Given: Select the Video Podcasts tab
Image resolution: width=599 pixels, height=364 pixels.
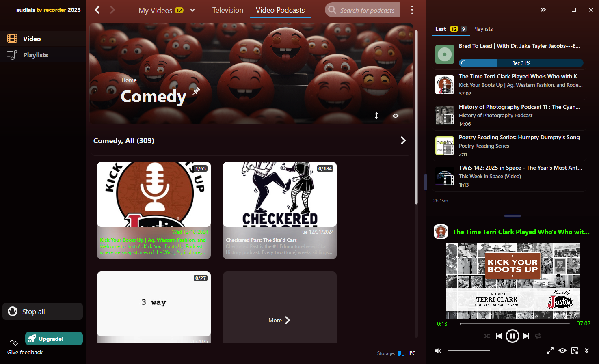Looking at the screenshot, I should coord(280,10).
